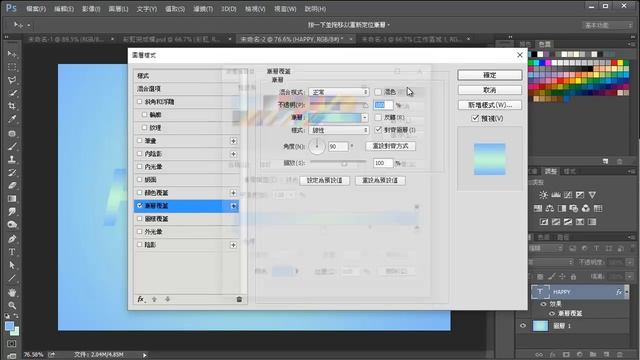Click the Channel Mixer adjustment icon
The width and height of the screenshot is (640, 360).
586,209
